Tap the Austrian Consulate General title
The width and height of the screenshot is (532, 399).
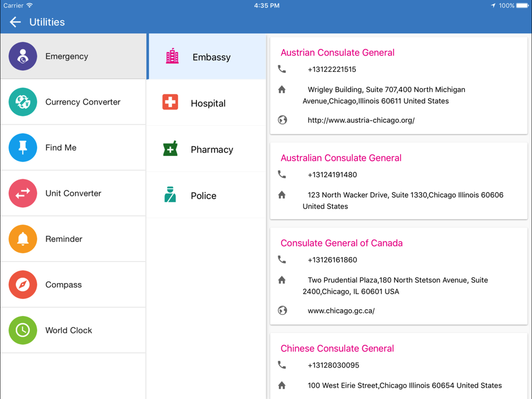[337, 53]
